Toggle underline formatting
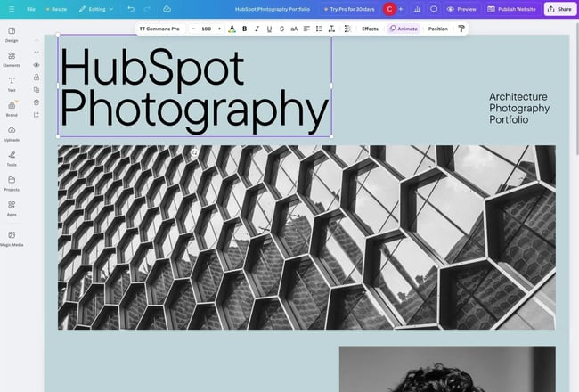The width and height of the screenshot is (579, 392). tap(269, 29)
